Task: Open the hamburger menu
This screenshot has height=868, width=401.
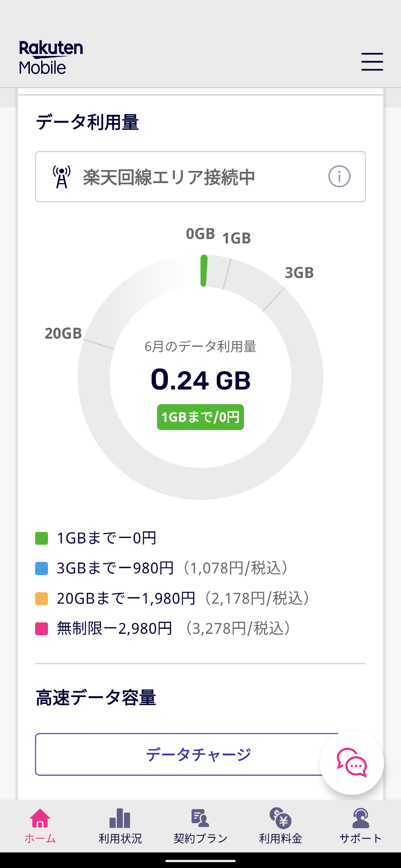Action: point(372,62)
